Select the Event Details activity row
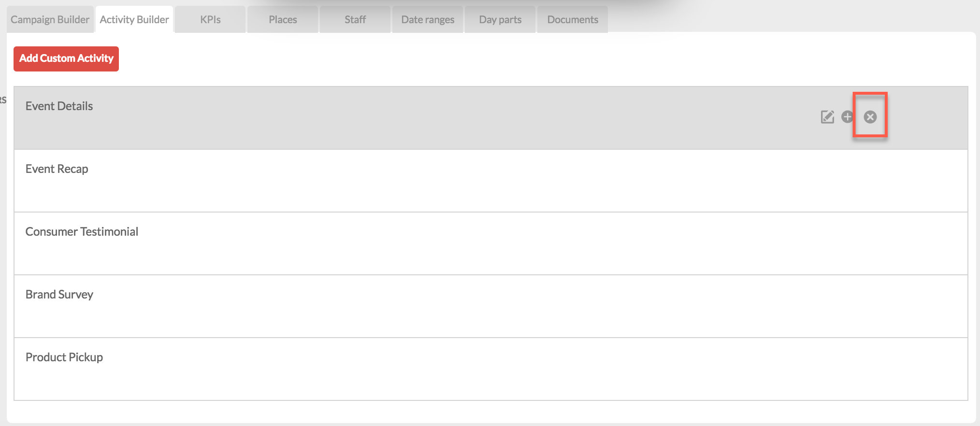The image size is (980, 426). (x=491, y=118)
